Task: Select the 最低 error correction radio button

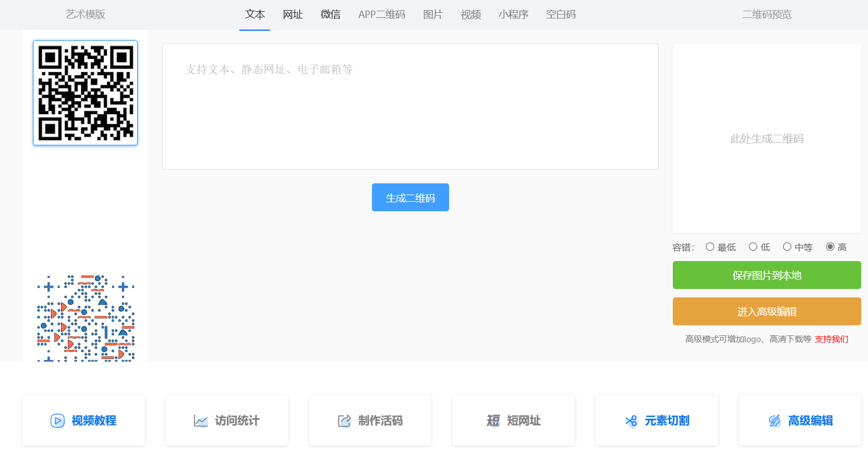Action: 710,247
